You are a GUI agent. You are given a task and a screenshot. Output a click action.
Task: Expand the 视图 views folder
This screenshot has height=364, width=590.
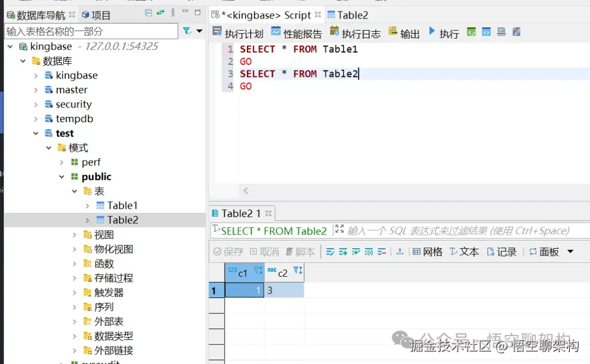tap(74, 235)
